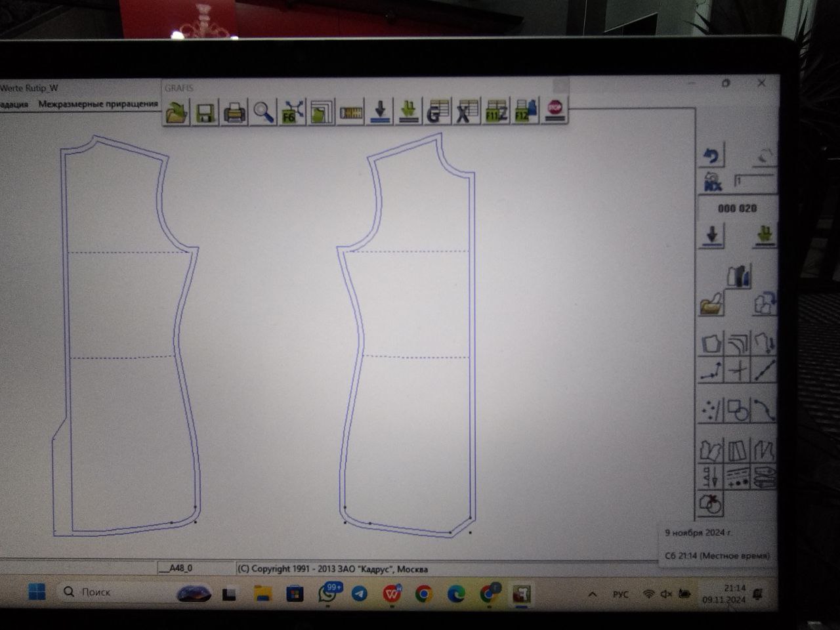840x630 pixels.
Task: Click the blue undo arrow in right panel
Action: pos(711,156)
